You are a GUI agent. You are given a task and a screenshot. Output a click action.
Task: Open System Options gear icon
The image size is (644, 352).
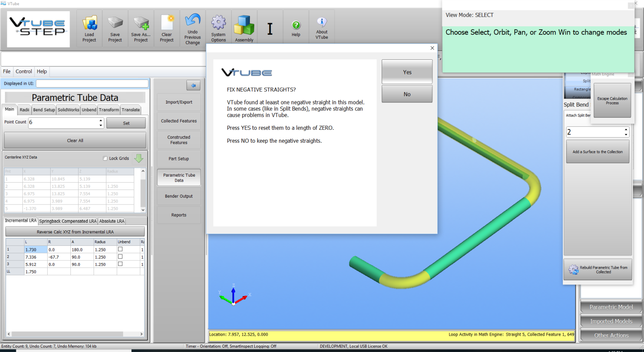(x=219, y=23)
